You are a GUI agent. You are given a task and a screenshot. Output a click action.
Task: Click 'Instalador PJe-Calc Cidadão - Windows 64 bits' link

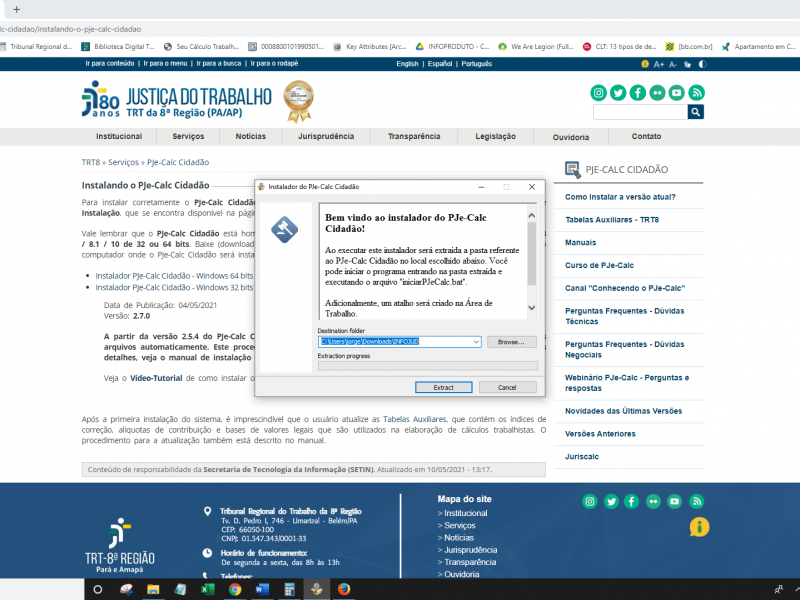[174, 276]
